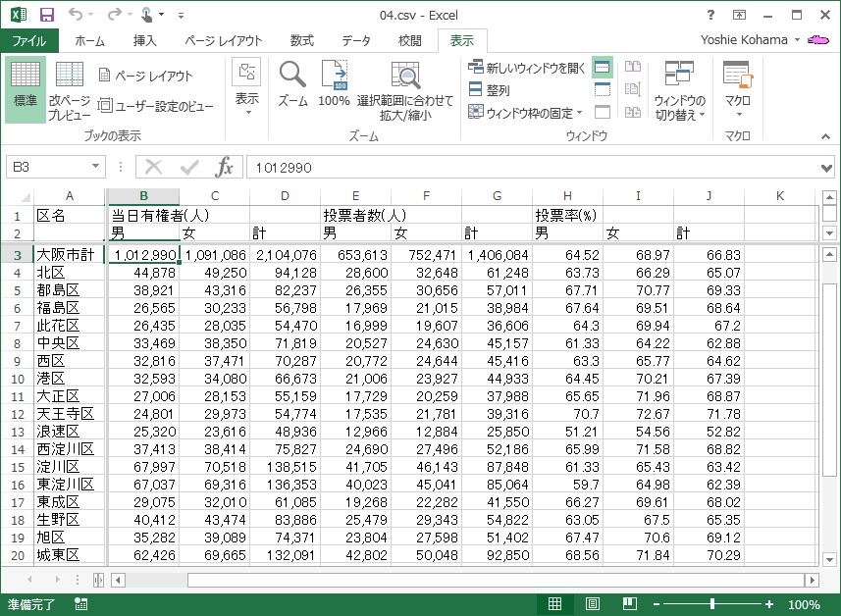Open ユーザー設定のビュー
Viewport: 841px width, 616px height.
pyautogui.click(x=156, y=106)
